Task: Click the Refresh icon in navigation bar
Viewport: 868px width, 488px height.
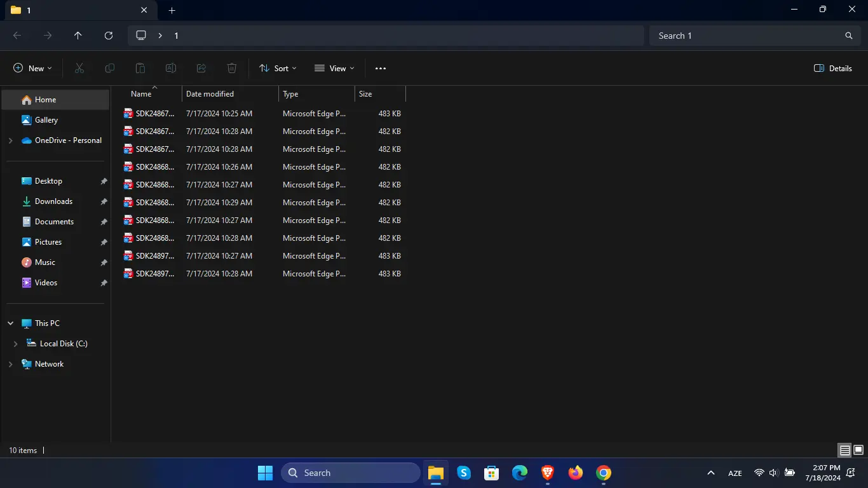Action: (x=109, y=36)
